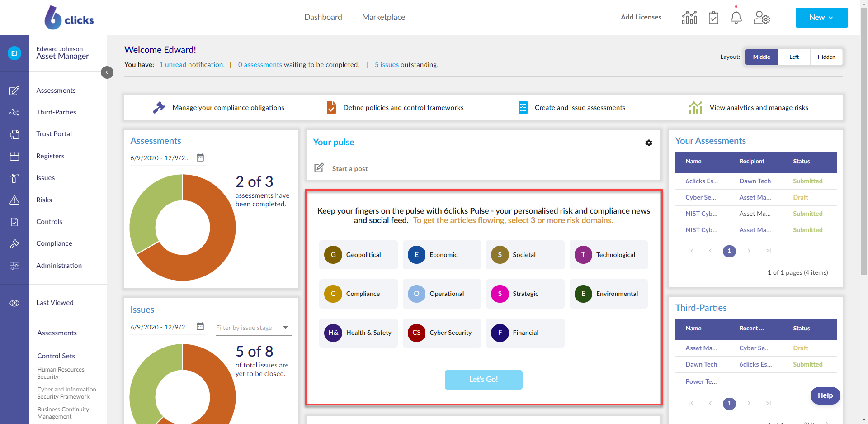Collapse the sidebar with arrow button
This screenshot has width=868, height=424.
(x=107, y=72)
